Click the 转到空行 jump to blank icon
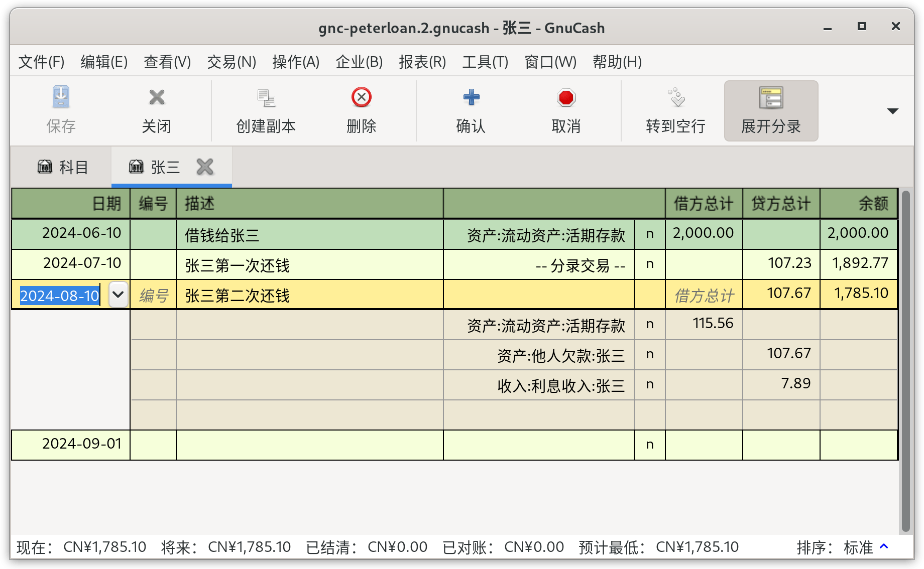 point(676,97)
